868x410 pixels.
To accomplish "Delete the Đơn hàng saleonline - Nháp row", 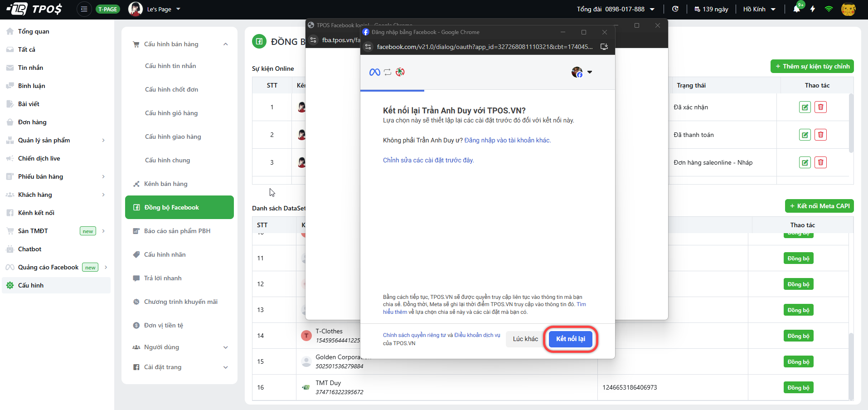I will 821,162.
